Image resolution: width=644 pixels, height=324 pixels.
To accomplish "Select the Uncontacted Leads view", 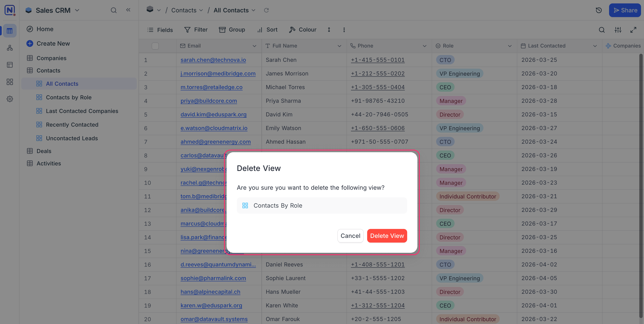I will pos(79,138).
